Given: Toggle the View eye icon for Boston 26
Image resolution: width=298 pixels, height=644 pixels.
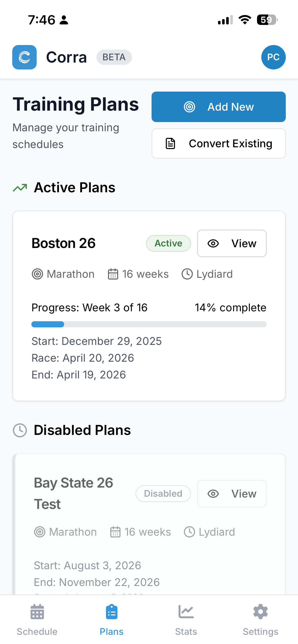Looking at the screenshot, I should point(213,243).
